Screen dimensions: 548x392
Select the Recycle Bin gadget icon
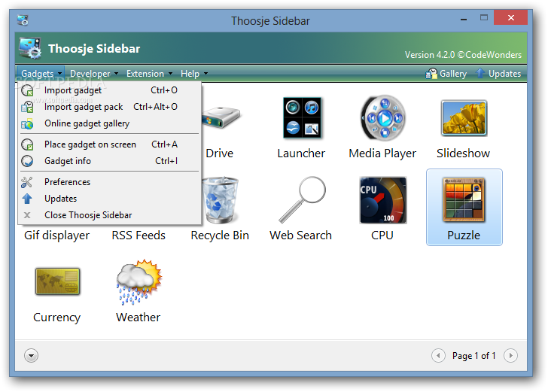click(221, 200)
